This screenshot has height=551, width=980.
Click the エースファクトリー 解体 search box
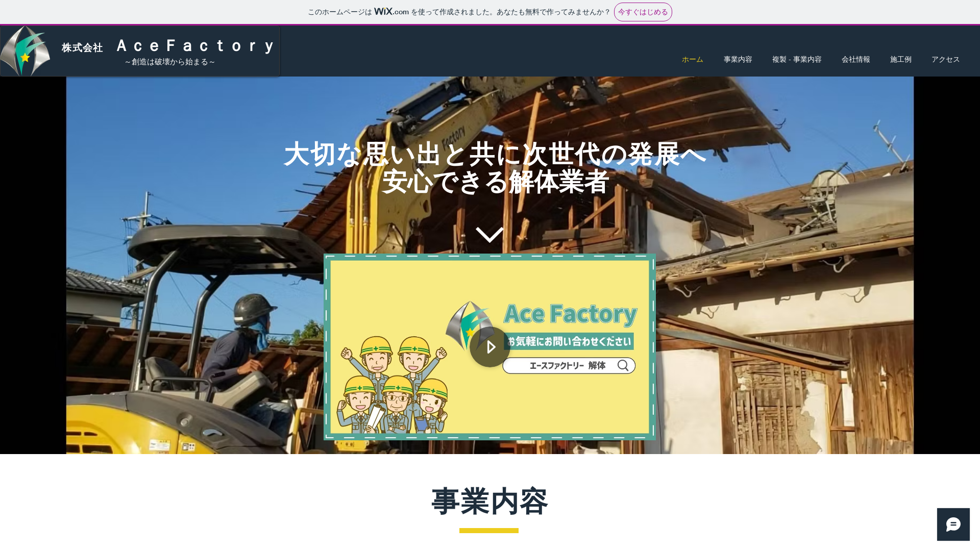click(568, 365)
